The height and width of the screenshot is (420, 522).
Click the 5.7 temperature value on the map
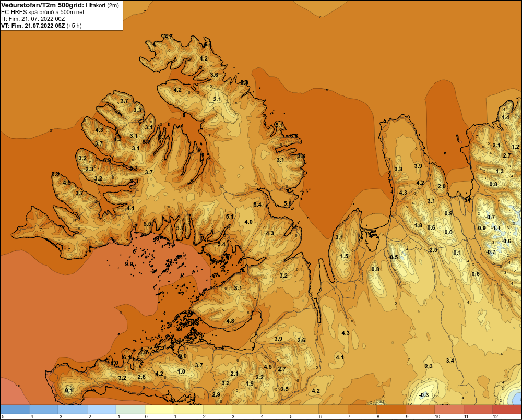[180, 228]
